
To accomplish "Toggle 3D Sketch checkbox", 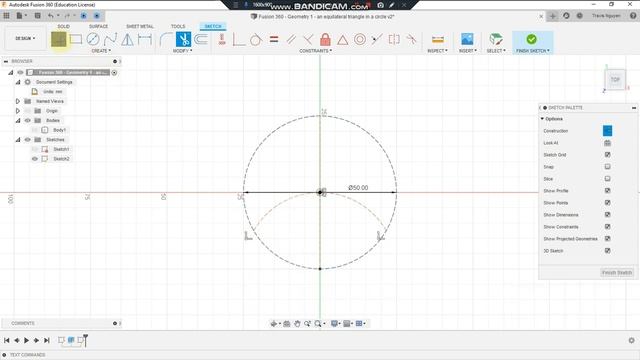I will pos(607,251).
